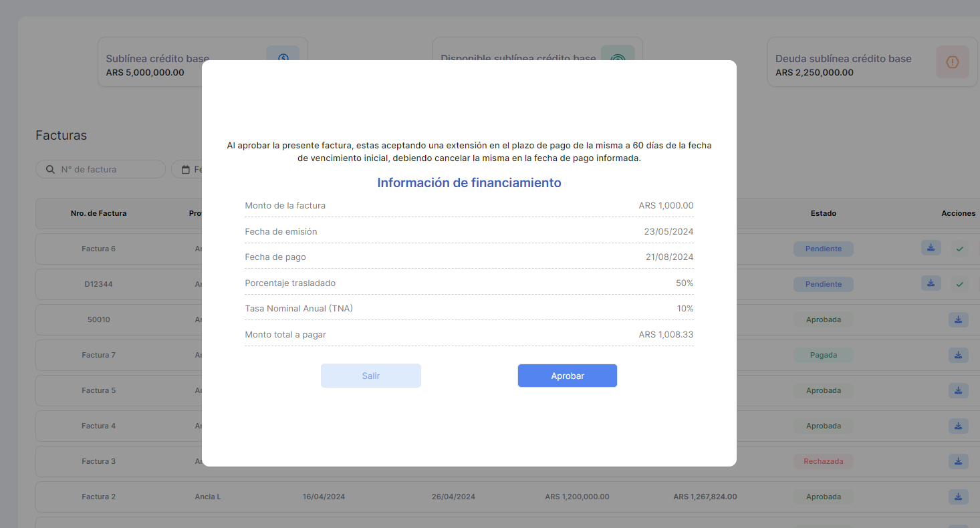This screenshot has width=980, height=528.
Task: Download invoice D12344
Action: 931,283
